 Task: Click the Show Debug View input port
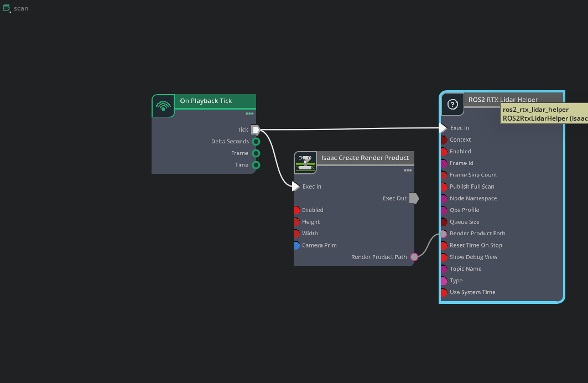(x=444, y=257)
